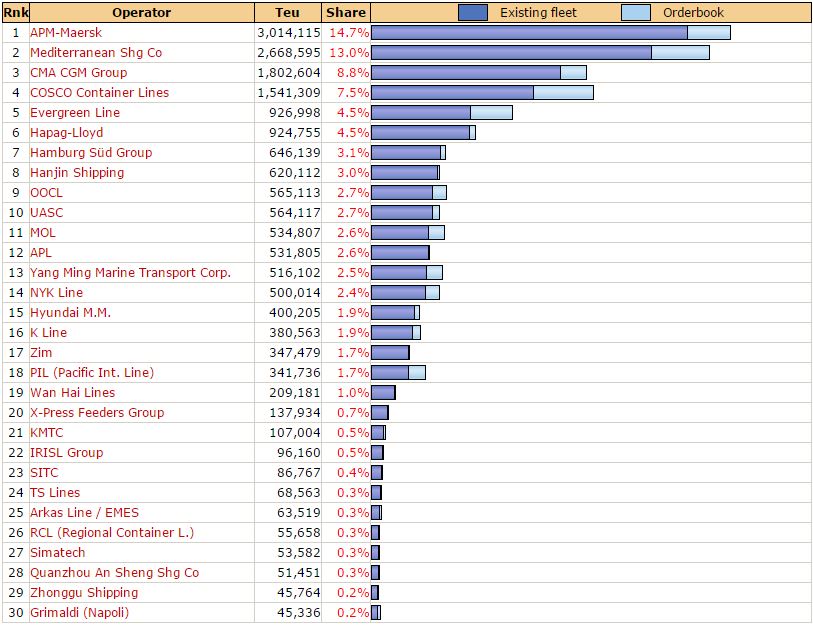Click the Evergreen Line orderbook bar segment
Screen dimensions: 813x629
coord(492,113)
